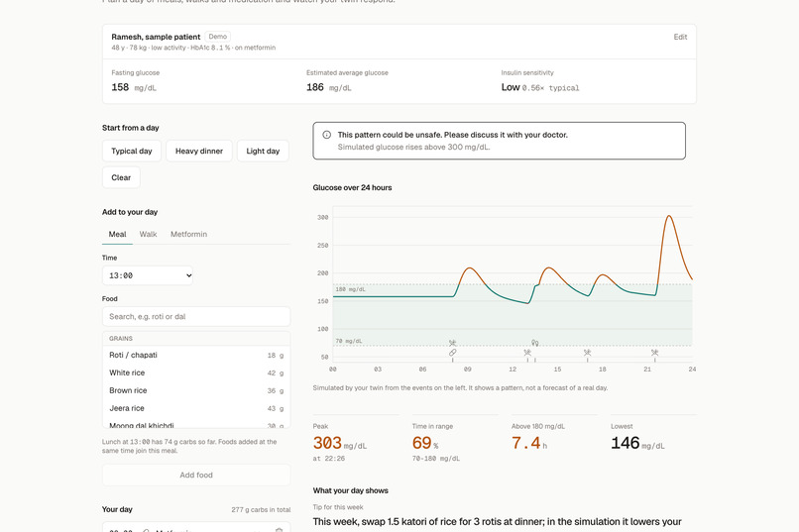This screenshot has width=799, height=532.
Task: Click the Insulin sensitivity 'Low' value
Action: [x=511, y=87]
